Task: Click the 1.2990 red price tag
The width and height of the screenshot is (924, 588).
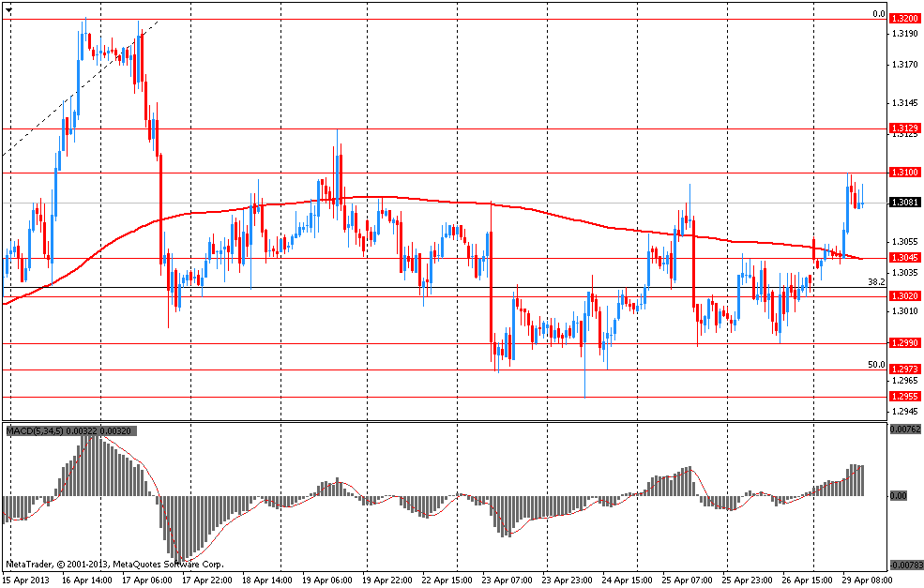Action: click(904, 343)
